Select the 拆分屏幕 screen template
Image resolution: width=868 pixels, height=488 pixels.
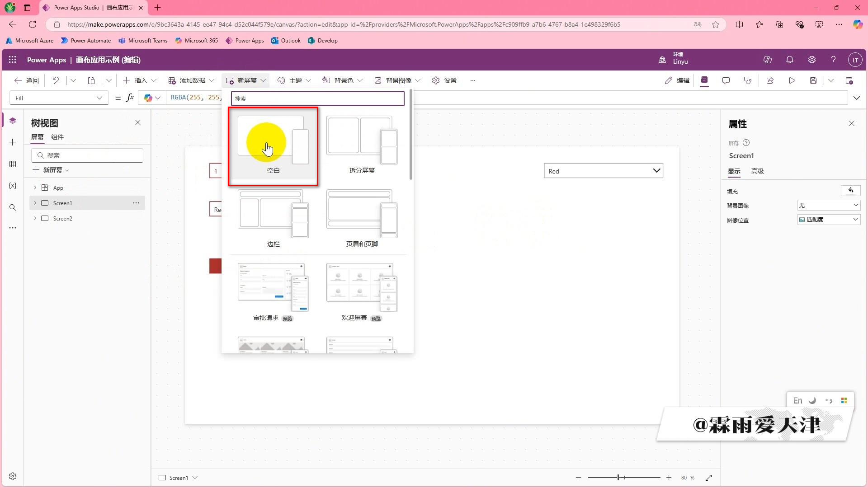coord(362,145)
